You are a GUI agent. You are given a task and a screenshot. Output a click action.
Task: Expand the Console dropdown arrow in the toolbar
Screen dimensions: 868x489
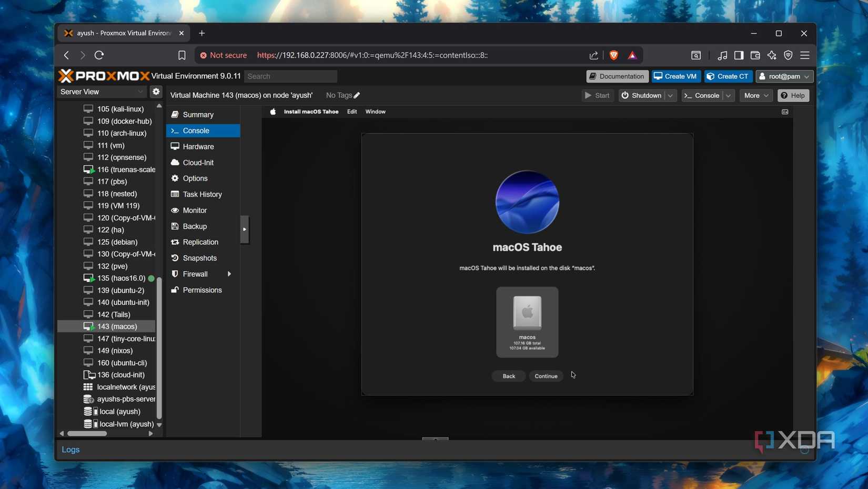729,96
